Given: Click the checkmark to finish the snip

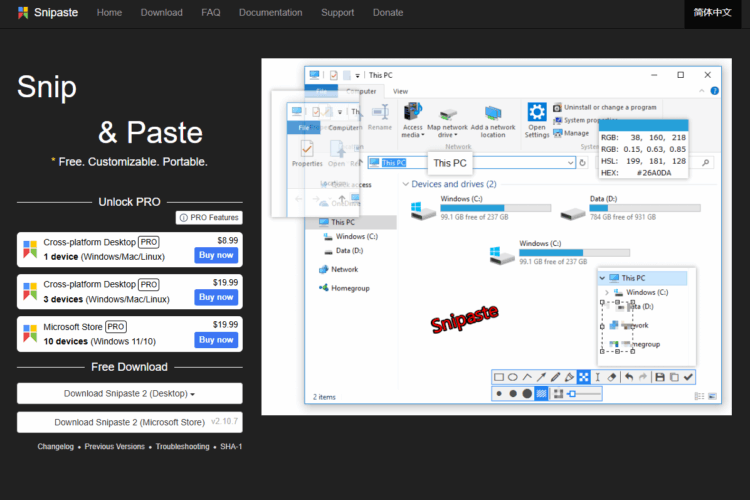Looking at the screenshot, I should (688, 377).
